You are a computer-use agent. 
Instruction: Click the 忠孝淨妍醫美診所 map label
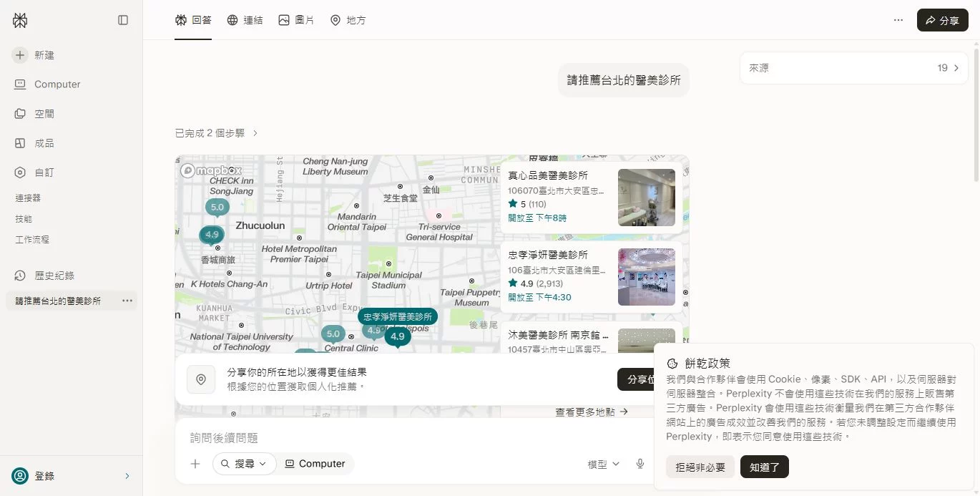coord(398,316)
